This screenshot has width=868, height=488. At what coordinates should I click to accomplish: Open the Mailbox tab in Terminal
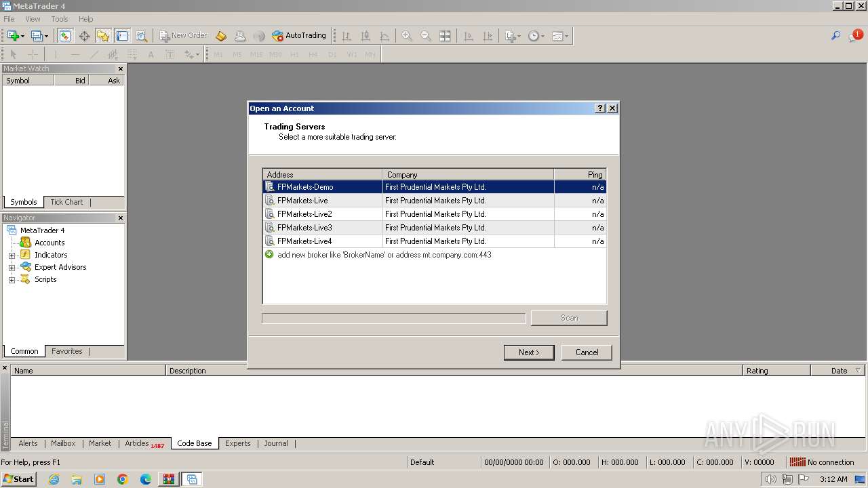pyautogui.click(x=63, y=443)
